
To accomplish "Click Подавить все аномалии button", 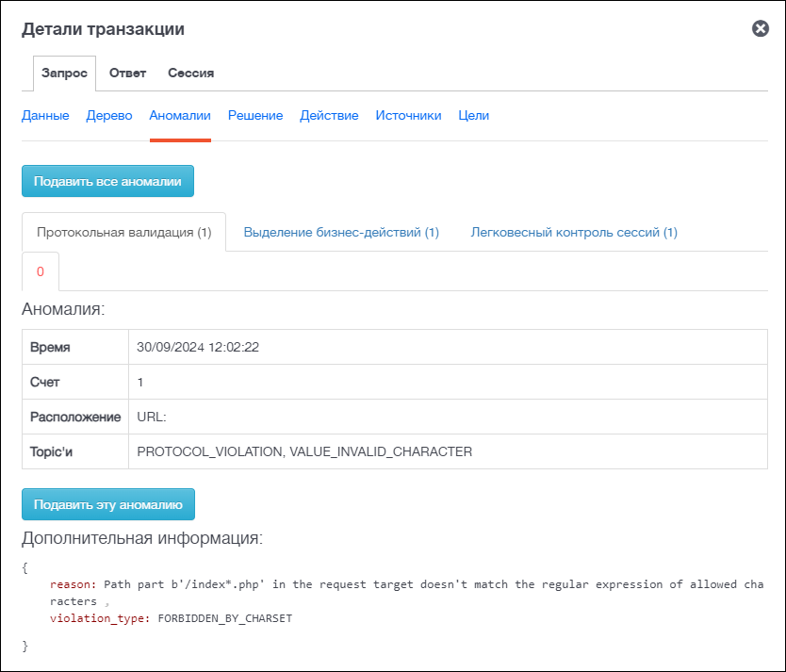I will tap(107, 181).
